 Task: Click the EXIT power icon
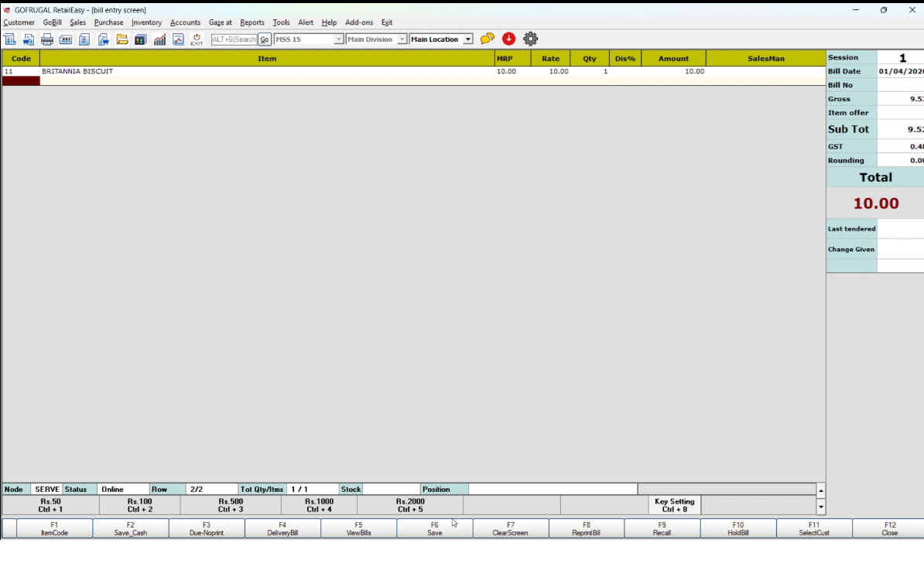tap(197, 39)
